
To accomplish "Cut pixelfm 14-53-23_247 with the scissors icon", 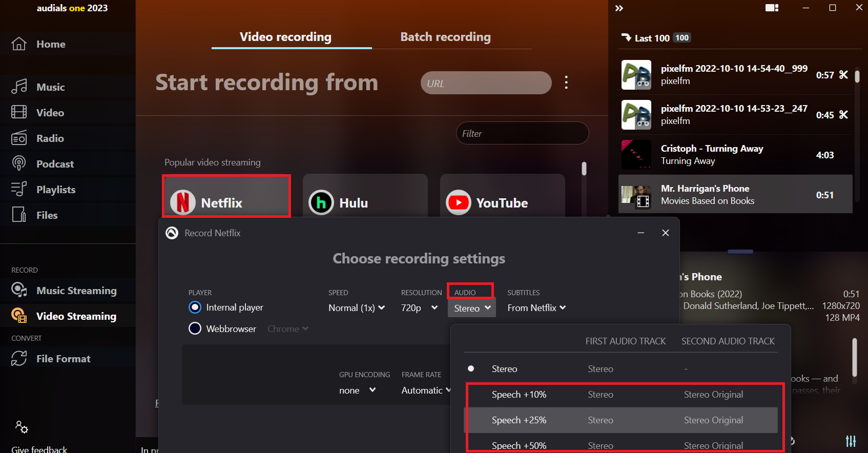I will point(843,115).
